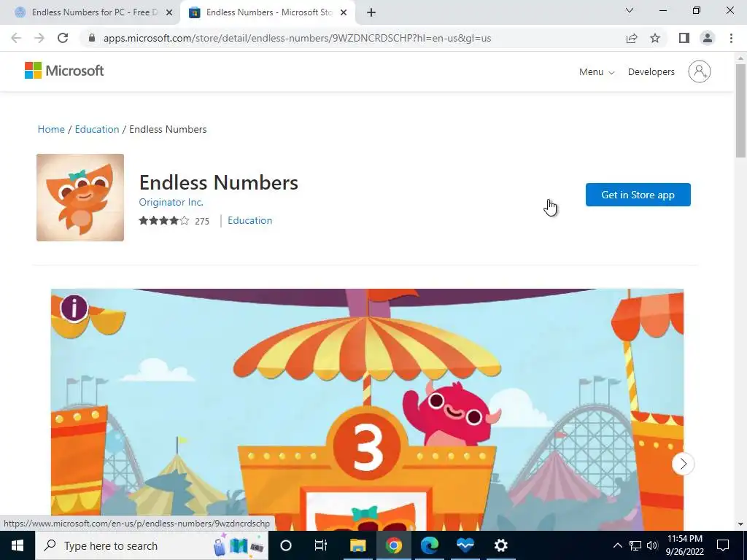Open a new browser tab

(x=371, y=12)
